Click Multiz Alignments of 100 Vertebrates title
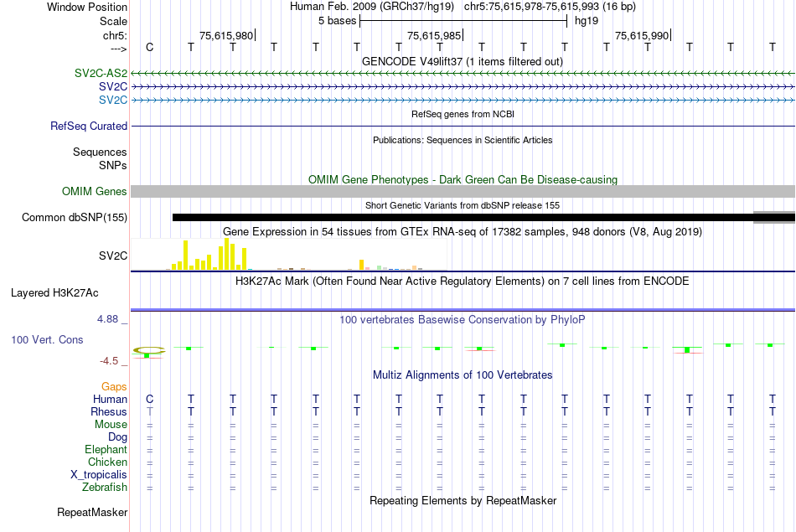 [463, 375]
